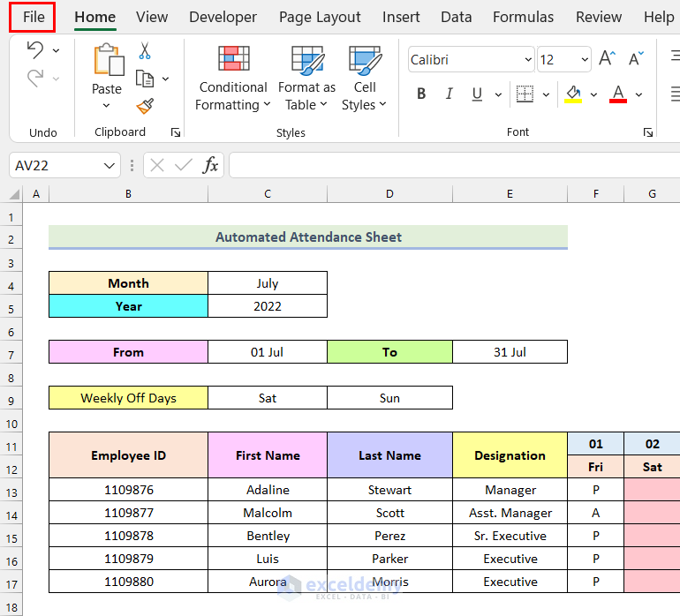Select the 2022 year cell
Screen dimensions: 680x616
click(x=267, y=306)
